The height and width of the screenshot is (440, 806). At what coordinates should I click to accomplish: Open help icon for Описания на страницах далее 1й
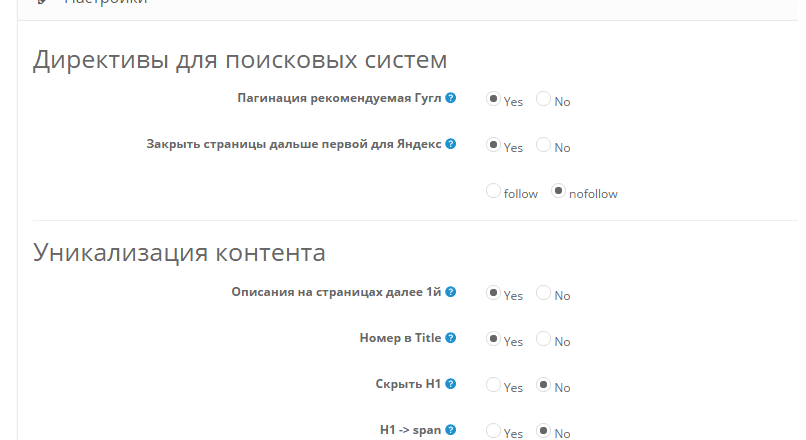(451, 292)
